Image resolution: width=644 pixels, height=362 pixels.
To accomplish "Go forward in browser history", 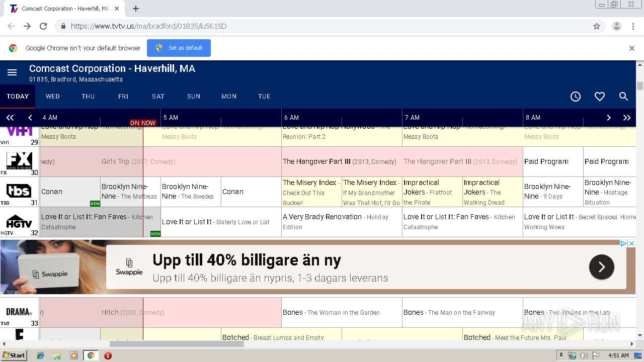I will pos(27,26).
